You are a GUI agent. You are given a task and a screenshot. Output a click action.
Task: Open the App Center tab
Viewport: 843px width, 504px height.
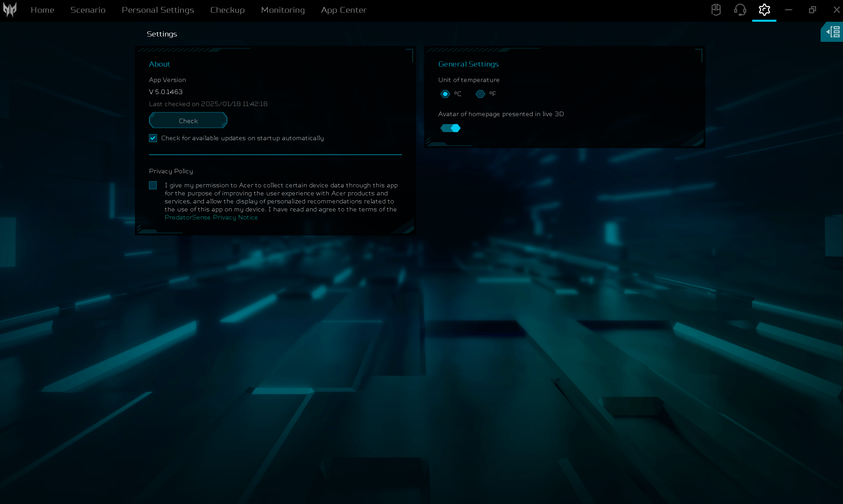343,10
